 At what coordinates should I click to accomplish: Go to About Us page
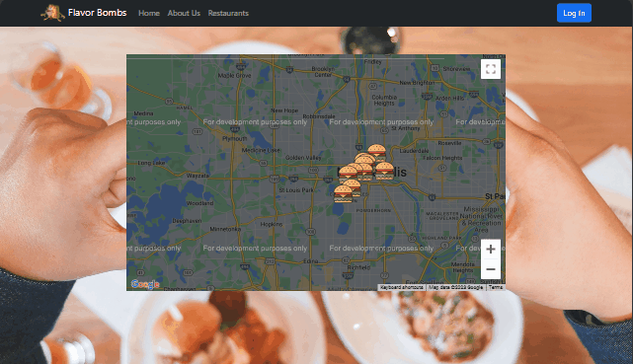[184, 13]
